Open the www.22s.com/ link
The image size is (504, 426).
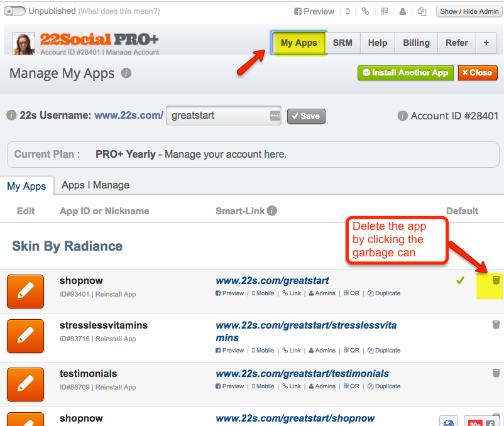[x=129, y=116]
